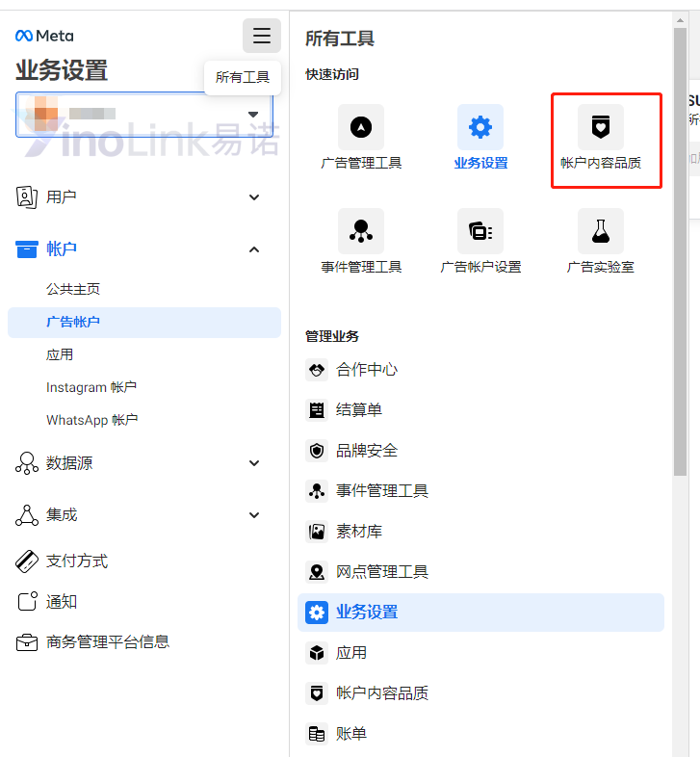Click the 通知 label in sidebar
700x757 pixels.
coord(62,602)
